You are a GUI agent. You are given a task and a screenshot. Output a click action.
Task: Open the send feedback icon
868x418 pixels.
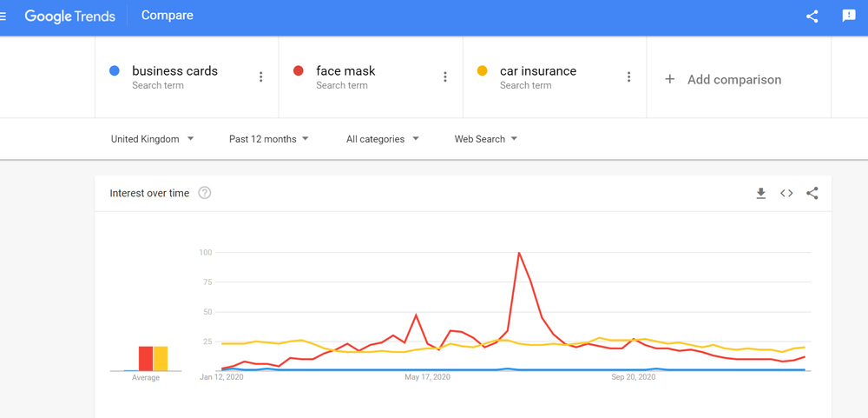(x=849, y=16)
